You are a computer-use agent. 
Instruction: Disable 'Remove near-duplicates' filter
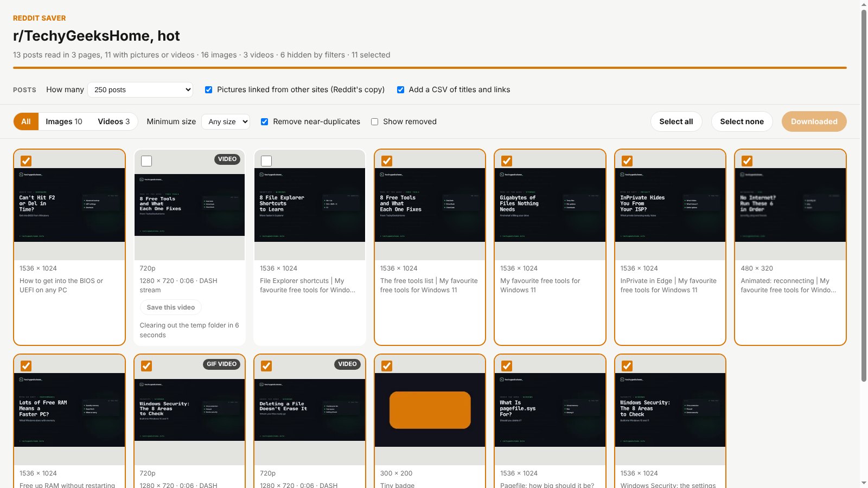[x=264, y=122]
